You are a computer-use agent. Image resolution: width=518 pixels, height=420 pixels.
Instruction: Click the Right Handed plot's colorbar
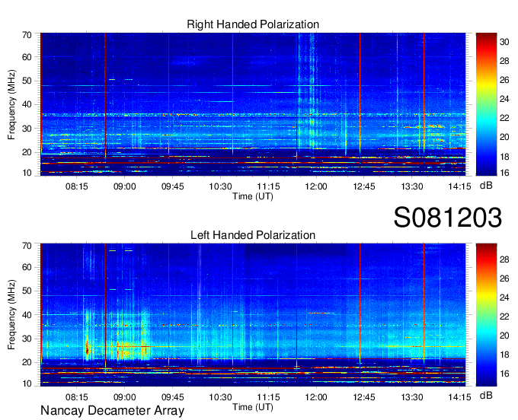coord(486,104)
